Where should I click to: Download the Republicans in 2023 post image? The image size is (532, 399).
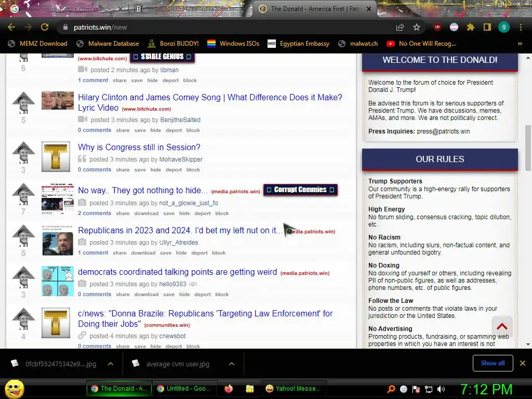[x=143, y=253]
